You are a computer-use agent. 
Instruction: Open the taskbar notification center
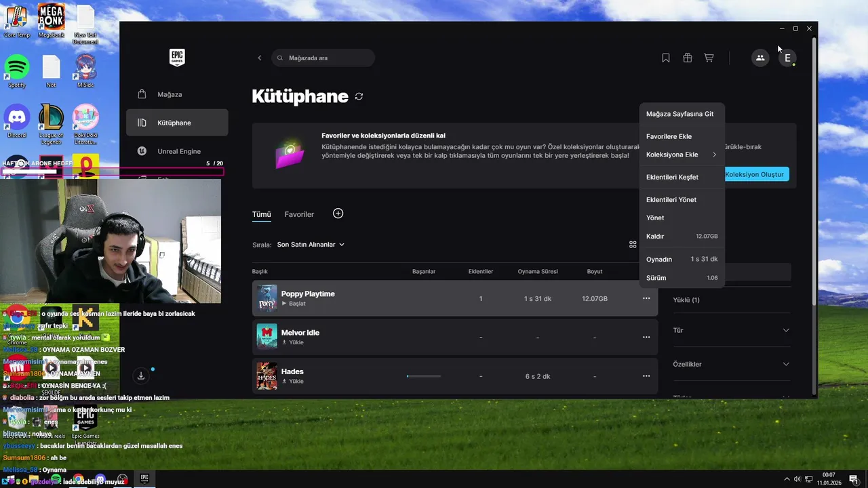(x=853, y=479)
